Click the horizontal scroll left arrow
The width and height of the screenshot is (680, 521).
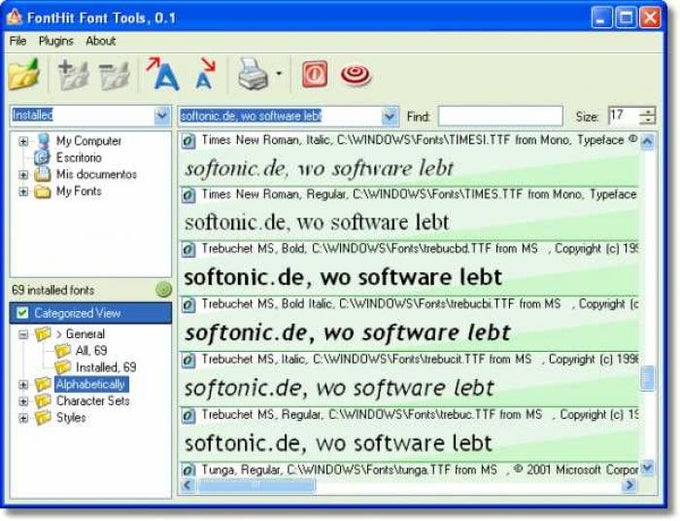coord(187,485)
